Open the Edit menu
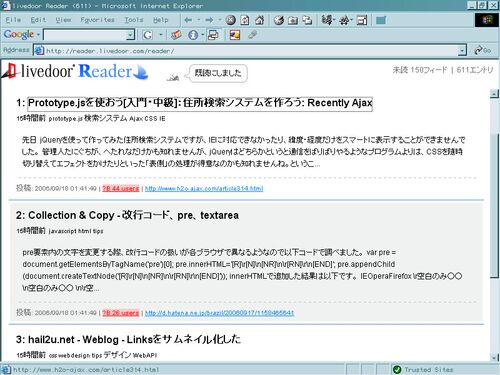Screen dimensions: 500x375 tap(38, 20)
